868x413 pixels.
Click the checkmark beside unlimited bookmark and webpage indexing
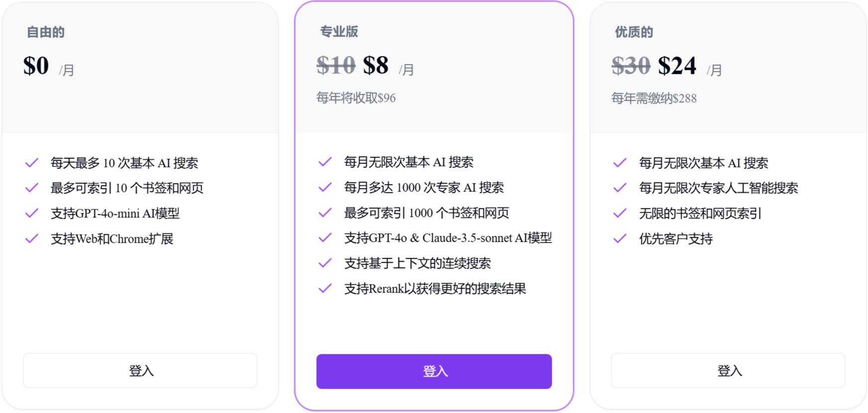click(x=620, y=213)
